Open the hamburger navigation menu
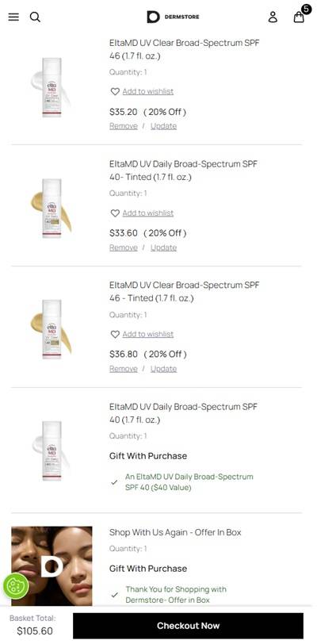The height and width of the screenshot is (644, 317). [13, 17]
